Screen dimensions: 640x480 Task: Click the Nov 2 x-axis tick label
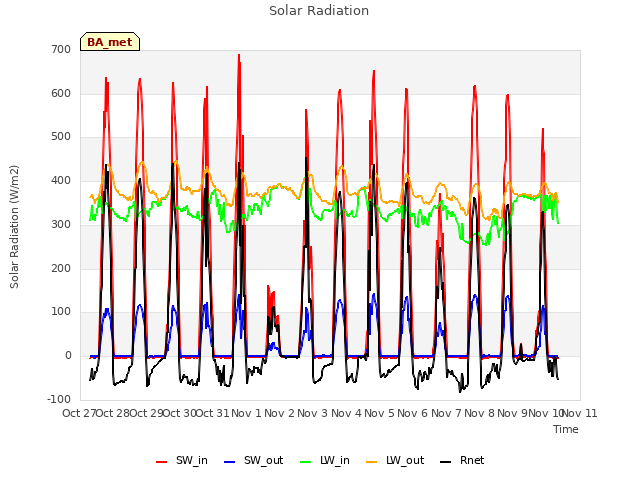click(x=280, y=413)
